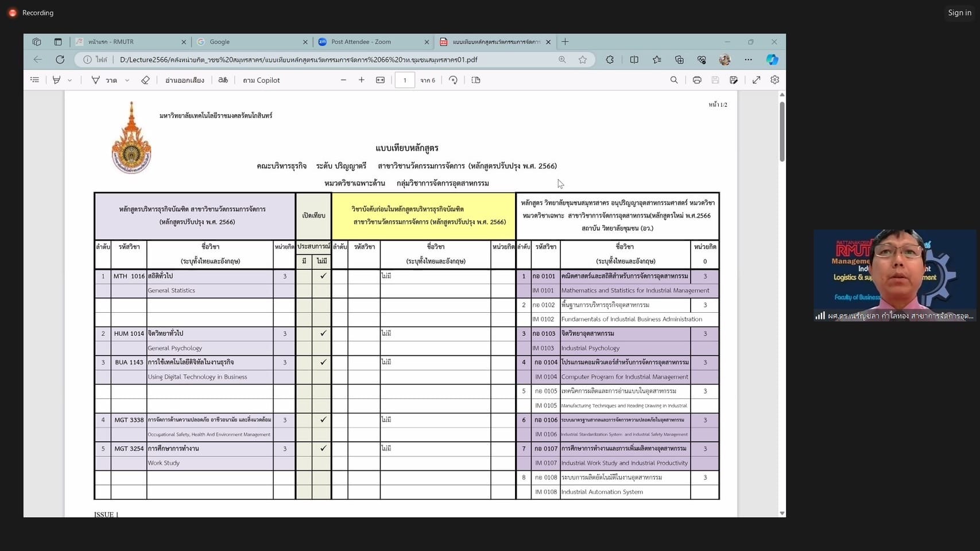Screen dimensions: 980x551
Task: Print the PDF document
Action: coord(696,80)
